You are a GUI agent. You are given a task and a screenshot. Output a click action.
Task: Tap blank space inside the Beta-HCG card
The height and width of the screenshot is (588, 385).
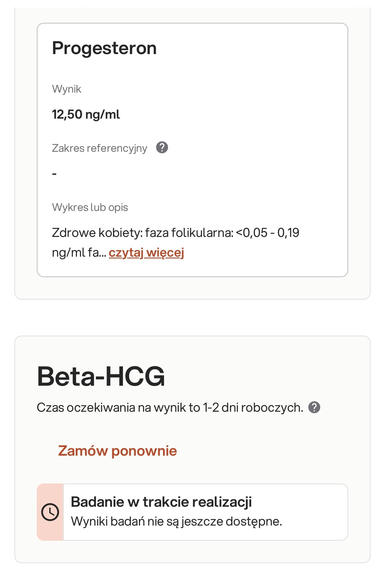pos(269,448)
